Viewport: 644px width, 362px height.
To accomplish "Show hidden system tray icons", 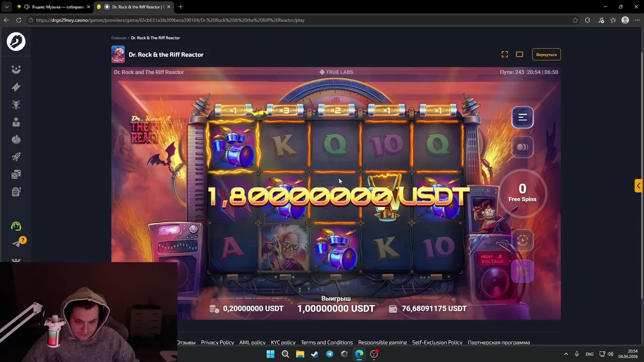I will point(566,354).
